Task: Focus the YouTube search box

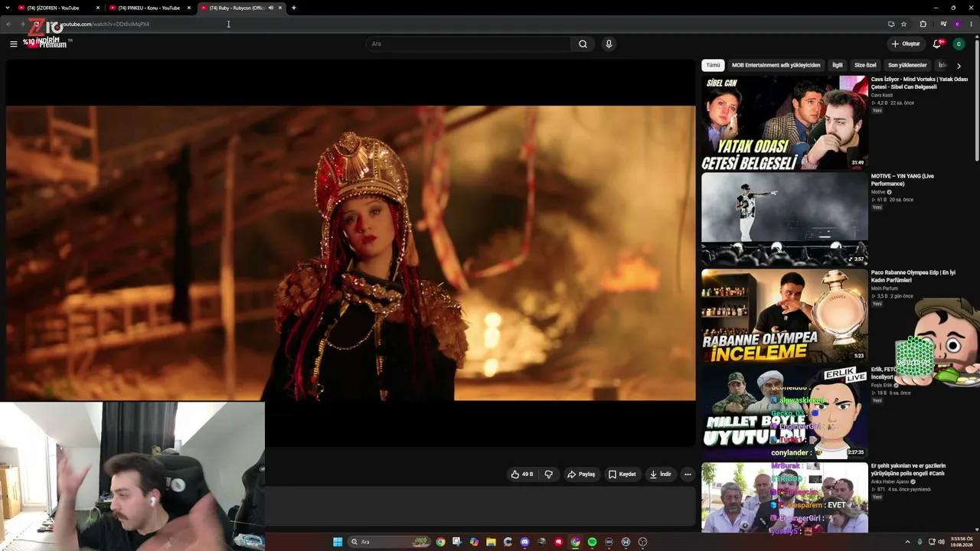Action: pyautogui.click(x=469, y=44)
